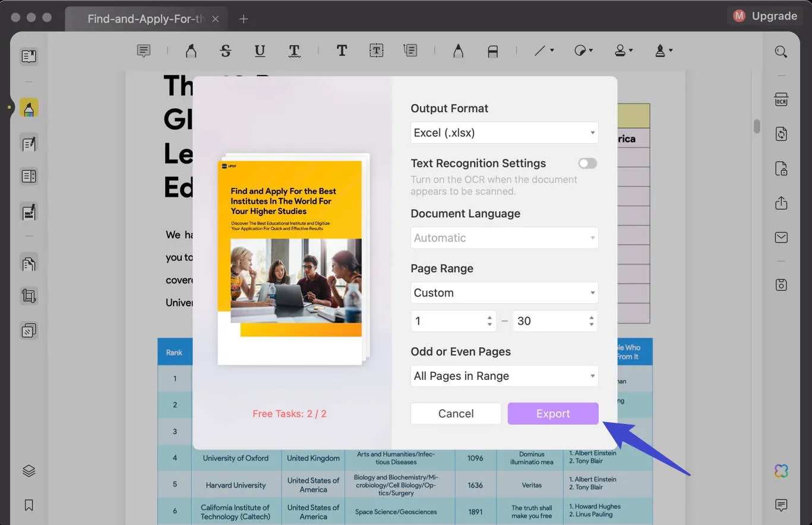This screenshot has width=812, height=525.
Task: Select the text box tool
Action: pos(376,51)
